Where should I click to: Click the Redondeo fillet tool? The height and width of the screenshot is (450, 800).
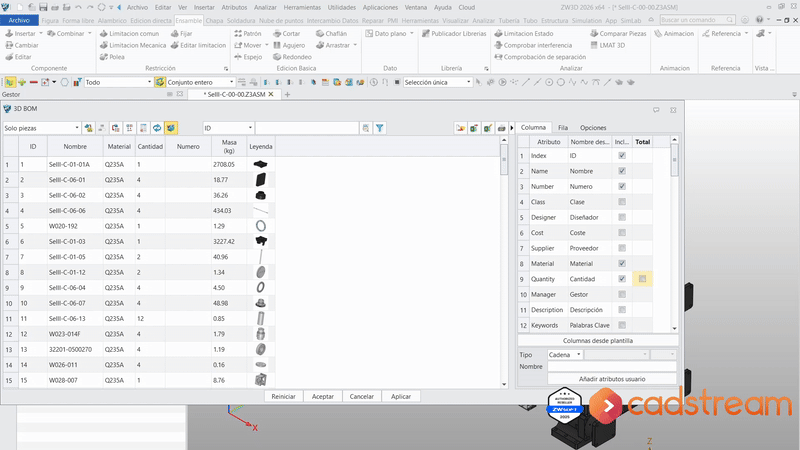(x=292, y=57)
